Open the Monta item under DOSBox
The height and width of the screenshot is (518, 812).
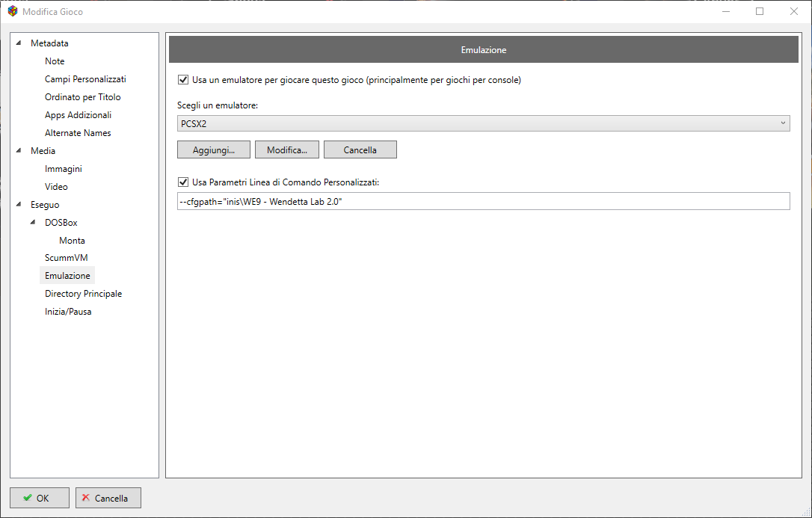[72, 241]
